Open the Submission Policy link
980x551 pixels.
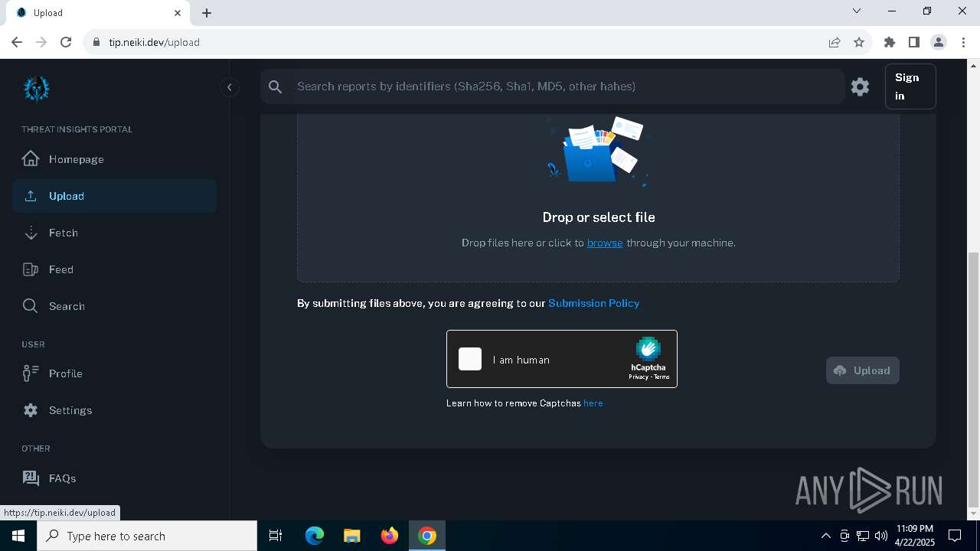(x=594, y=303)
